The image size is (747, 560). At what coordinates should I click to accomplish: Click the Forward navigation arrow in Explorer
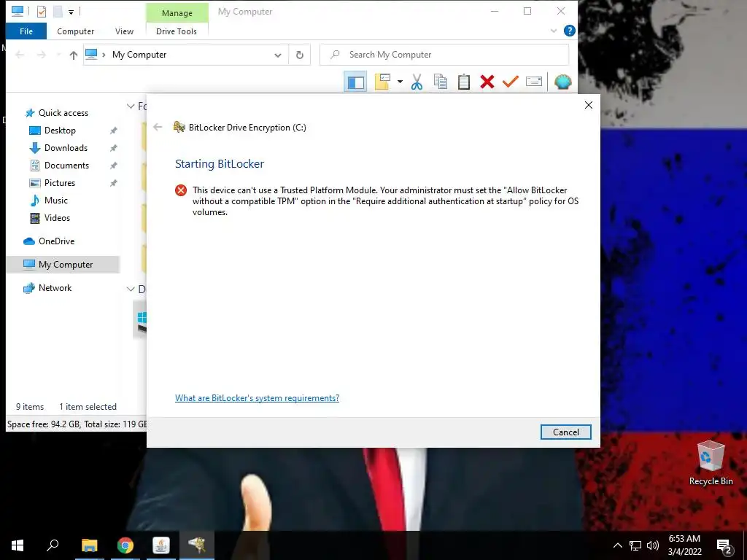[x=42, y=55]
